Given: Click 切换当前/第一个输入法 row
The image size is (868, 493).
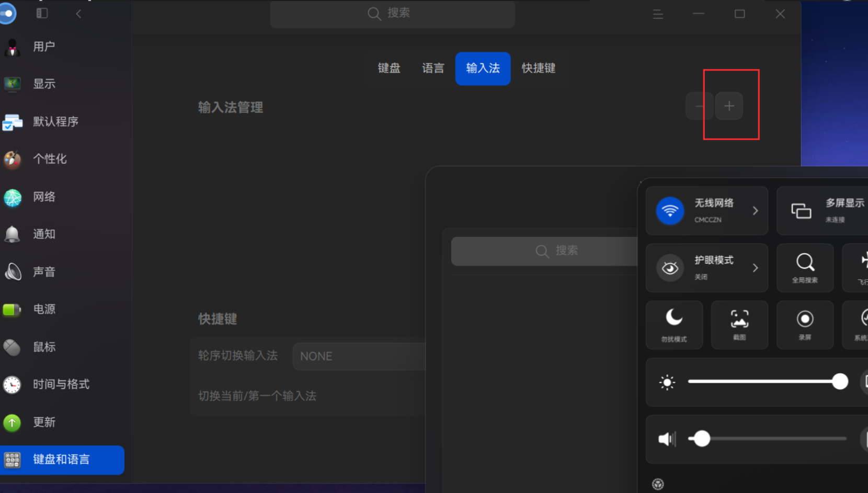Looking at the screenshot, I should [x=308, y=396].
